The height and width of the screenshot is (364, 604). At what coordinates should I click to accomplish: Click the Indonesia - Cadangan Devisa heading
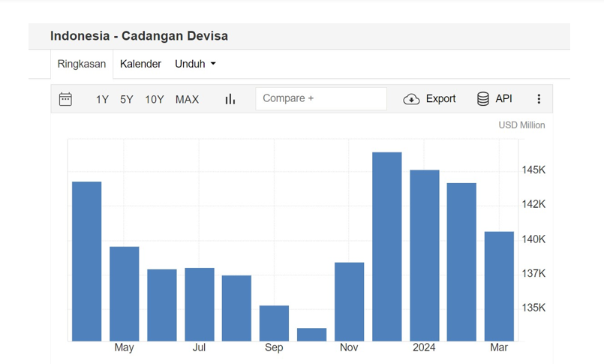point(139,36)
